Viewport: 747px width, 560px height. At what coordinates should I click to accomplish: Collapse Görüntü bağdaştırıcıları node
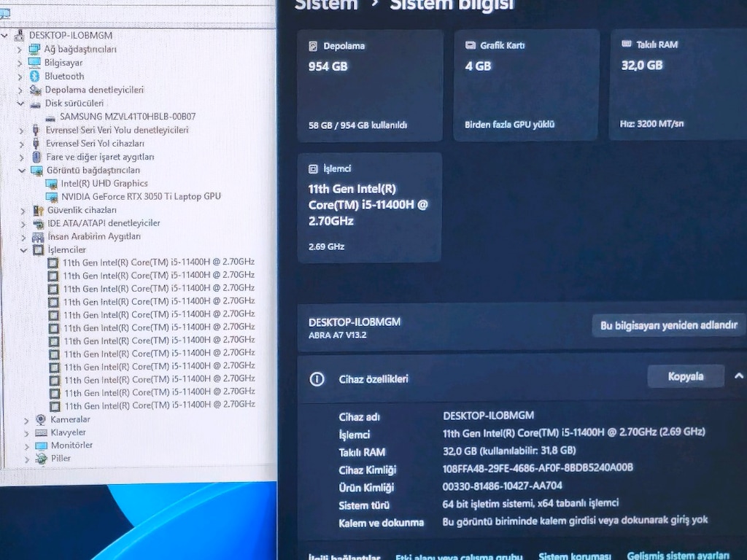[22, 170]
